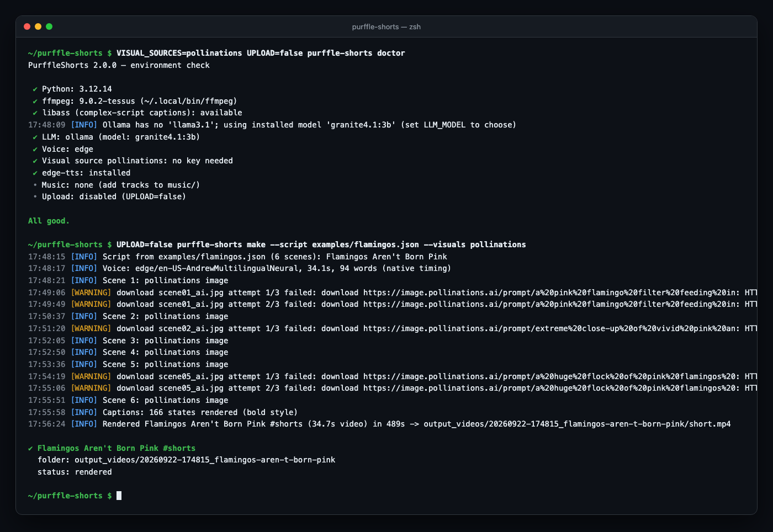Click 'Python: 3.12.14' text

[x=77, y=89]
